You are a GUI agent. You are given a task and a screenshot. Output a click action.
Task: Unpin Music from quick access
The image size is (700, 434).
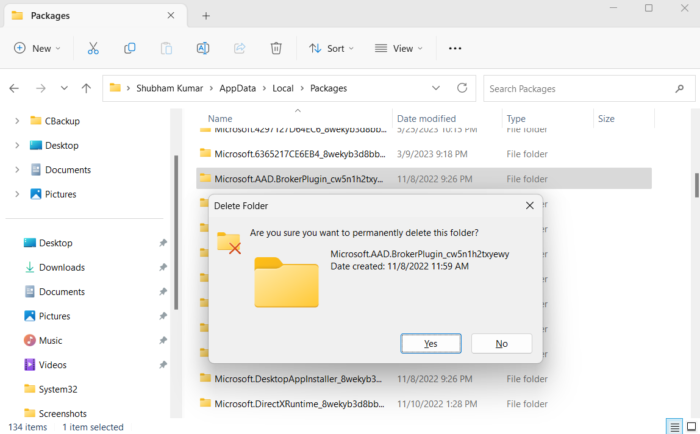(163, 340)
